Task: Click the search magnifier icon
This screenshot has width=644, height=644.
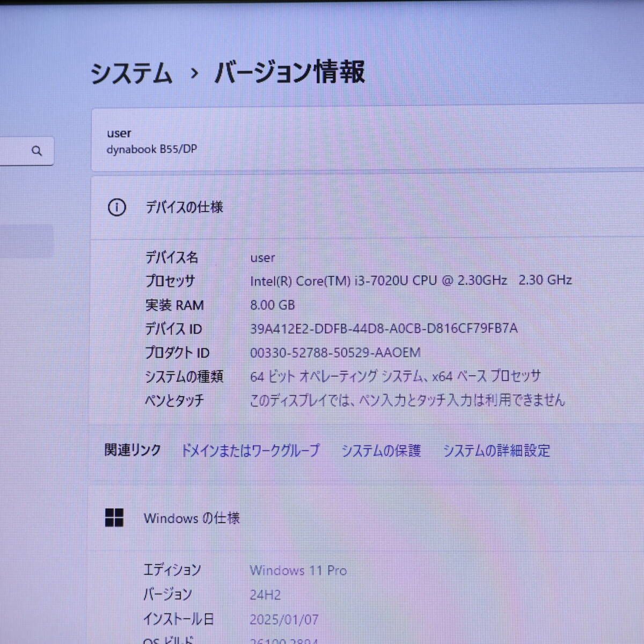Action: [36, 151]
